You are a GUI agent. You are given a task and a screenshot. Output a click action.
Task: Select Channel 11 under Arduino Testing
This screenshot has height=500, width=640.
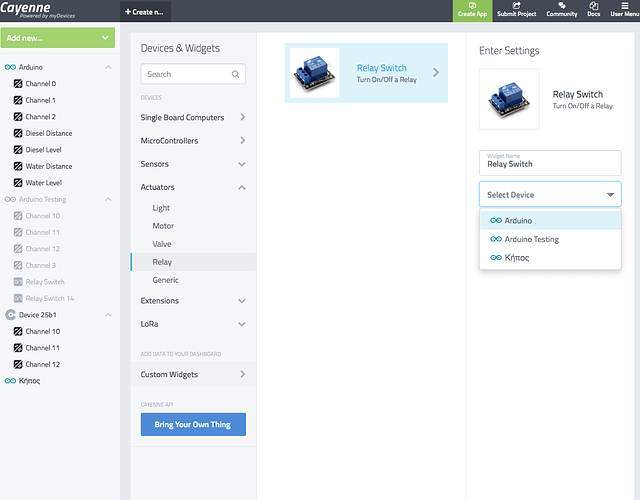(42, 232)
